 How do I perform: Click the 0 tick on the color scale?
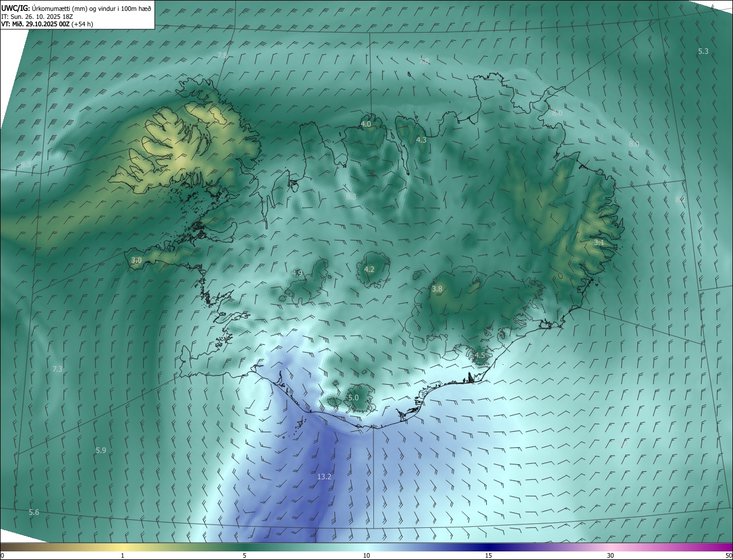[2, 556]
